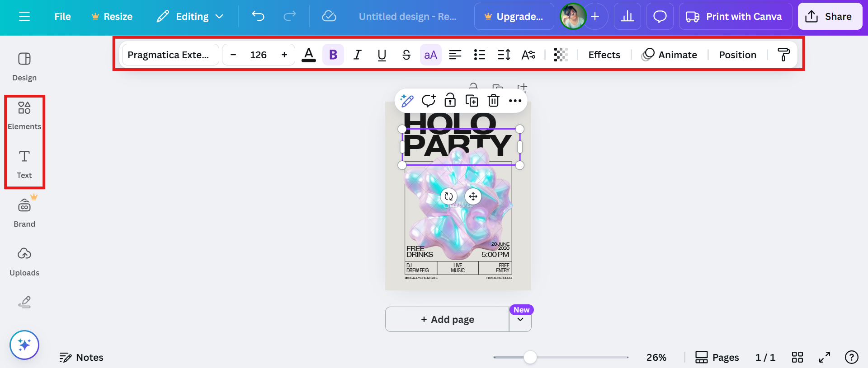Expand the Editing mode dropdown
The width and height of the screenshot is (868, 368).
(x=190, y=17)
